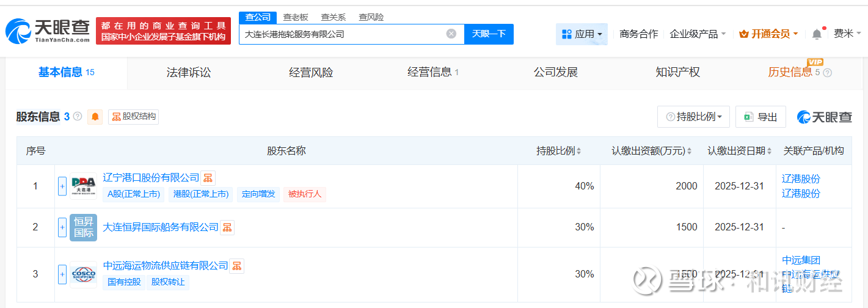Select the 公司发展 tab
868x308 pixels.
pos(555,73)
